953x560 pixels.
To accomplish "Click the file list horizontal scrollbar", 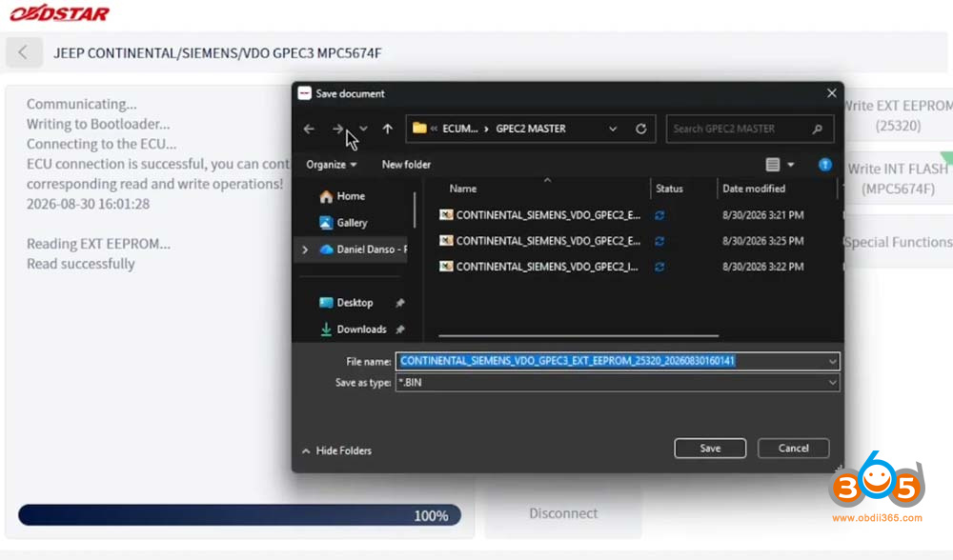I will click(x=578, y=335).
